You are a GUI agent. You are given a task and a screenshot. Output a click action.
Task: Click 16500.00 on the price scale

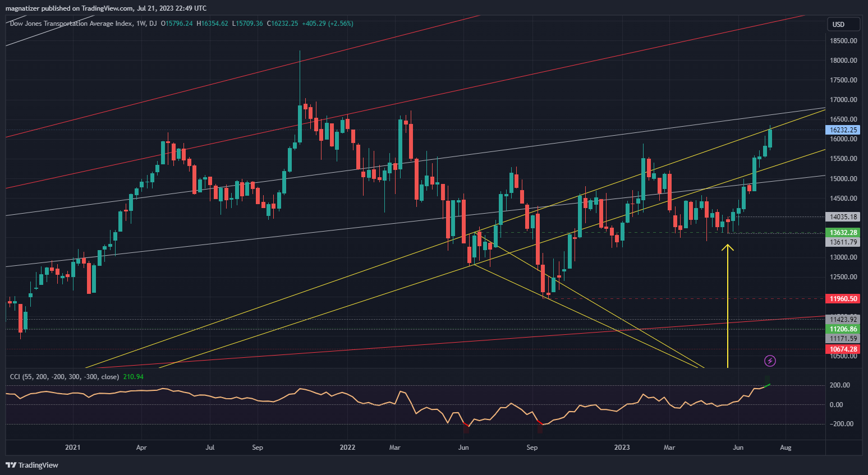pyautogui.click(x=843, y=119)
